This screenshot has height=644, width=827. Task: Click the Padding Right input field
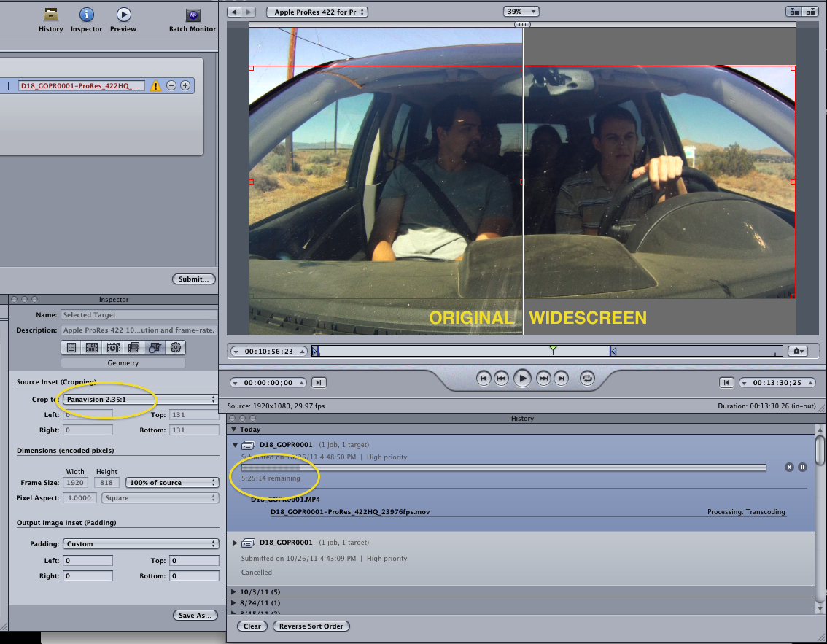coord(88,576)
